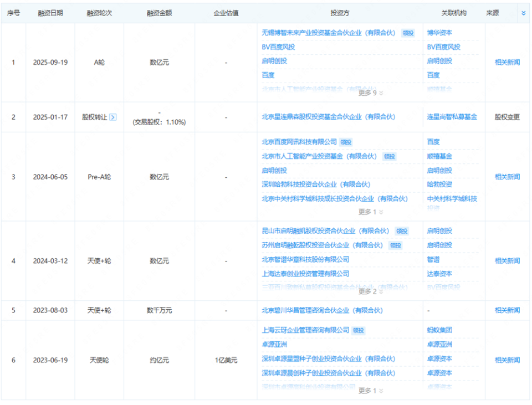Click 领投 badge beside 苏州启明融毅股权投资合伙企业

395,245
